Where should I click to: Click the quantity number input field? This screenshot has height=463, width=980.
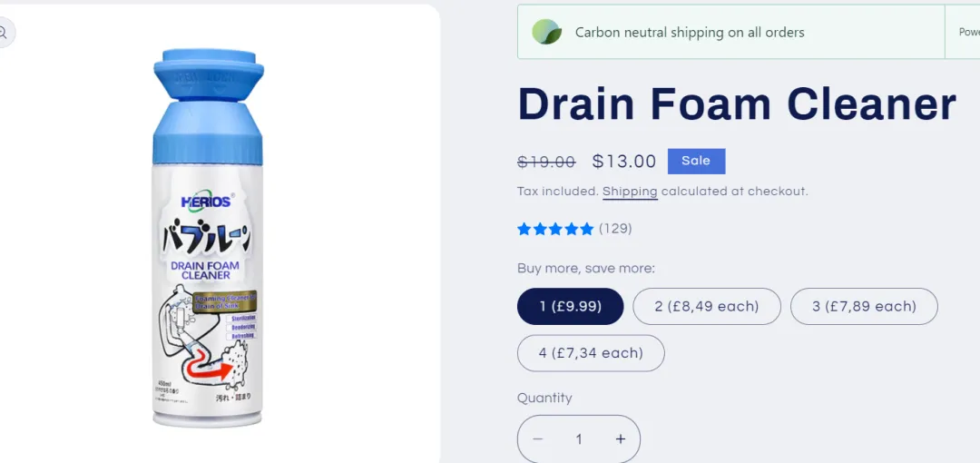[579, 439]
